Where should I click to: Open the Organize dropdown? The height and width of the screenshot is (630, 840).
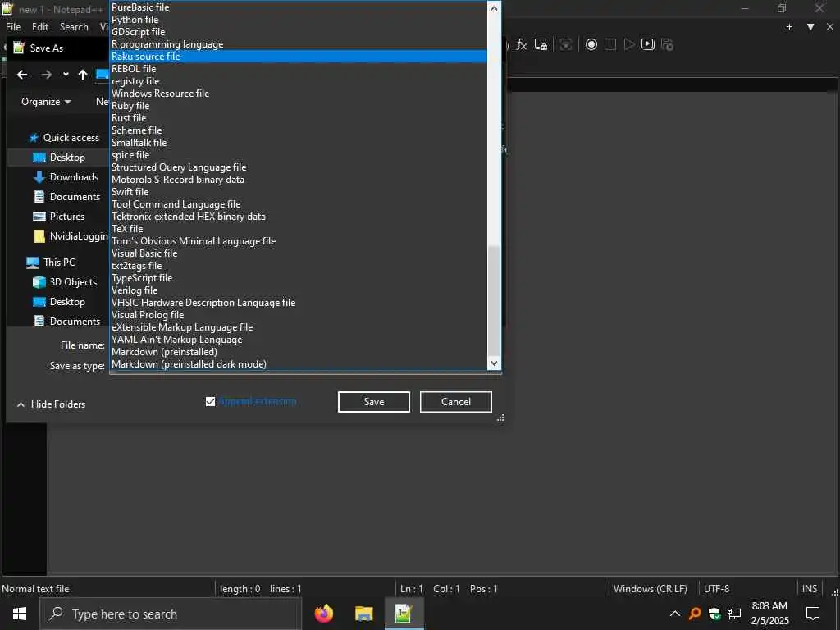[x=46, y=102]
